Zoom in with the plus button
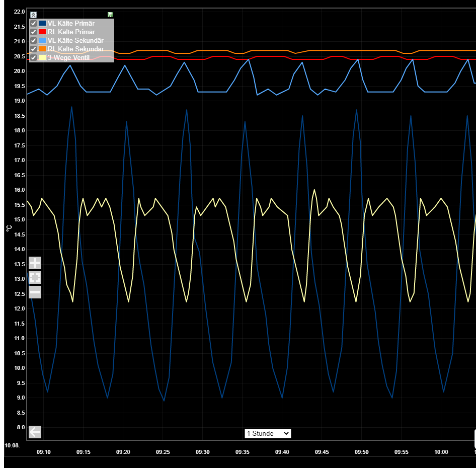Viewport: 476px width, 468px height. click(x=35, y=263)
